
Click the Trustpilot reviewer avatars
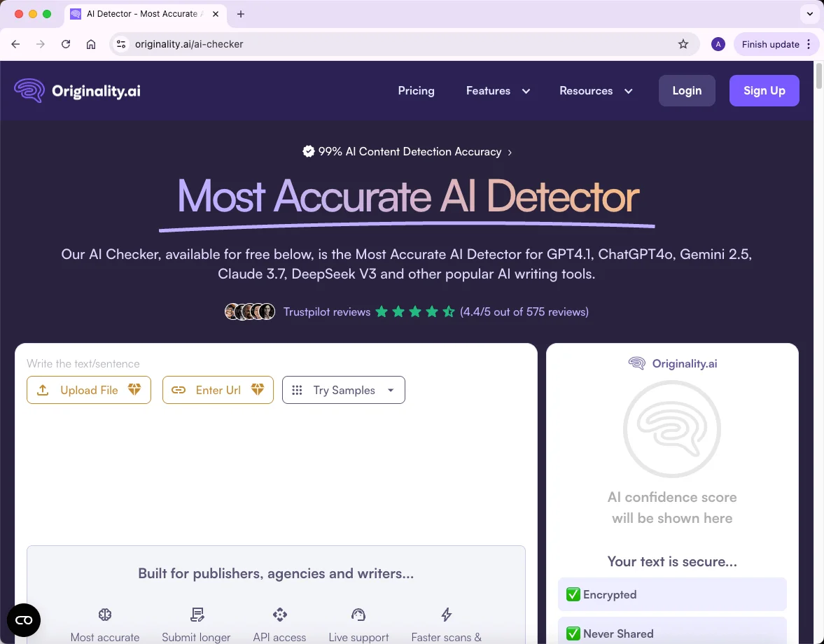(x=250, y=311)
